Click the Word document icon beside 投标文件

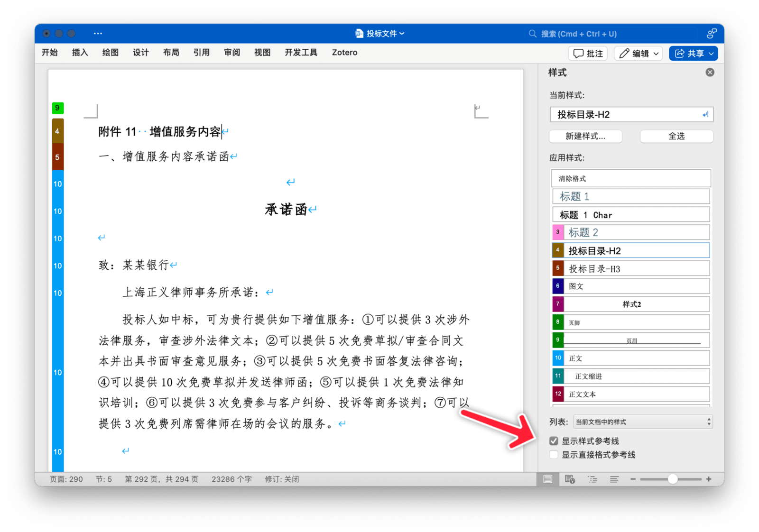tap(359, 34)
